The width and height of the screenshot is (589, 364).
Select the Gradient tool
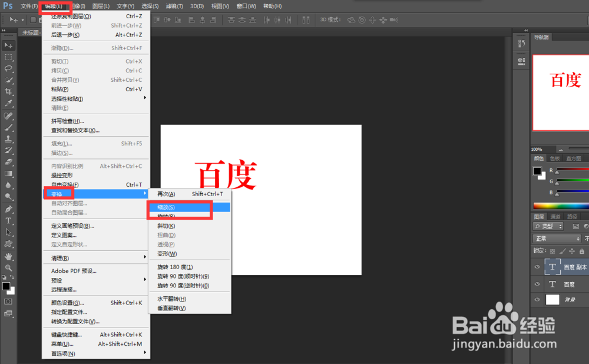[x=8, y=174]
